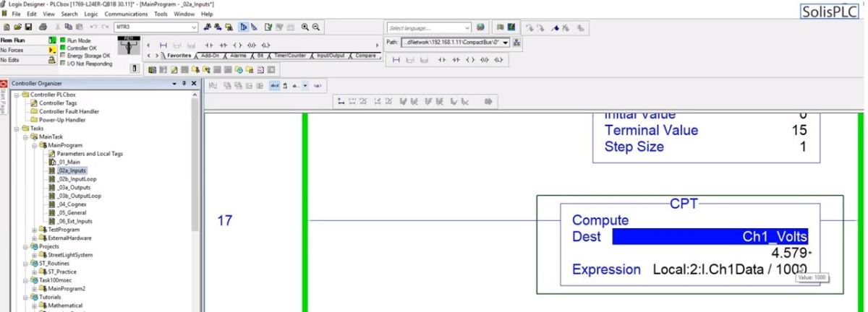Open the communication Path dropdown
Viewport: 868px width, 312px height.
click(x=505, y=43)
